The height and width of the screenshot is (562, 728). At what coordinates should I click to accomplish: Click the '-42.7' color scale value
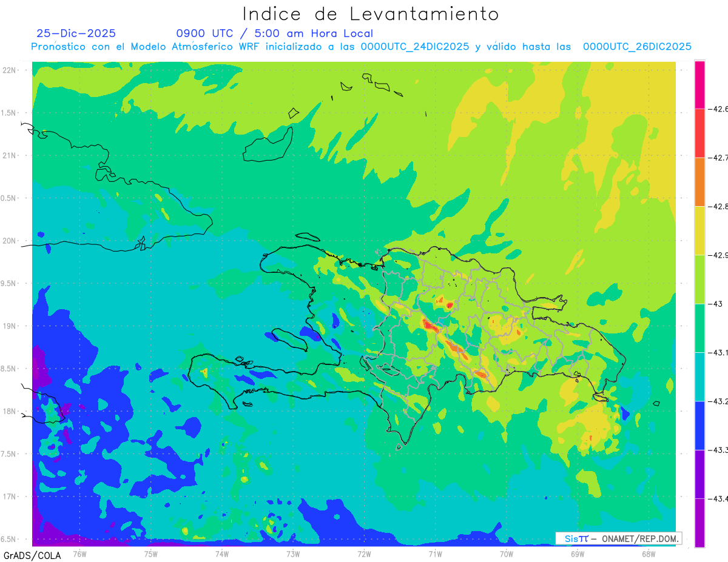[x=717, y=158]
